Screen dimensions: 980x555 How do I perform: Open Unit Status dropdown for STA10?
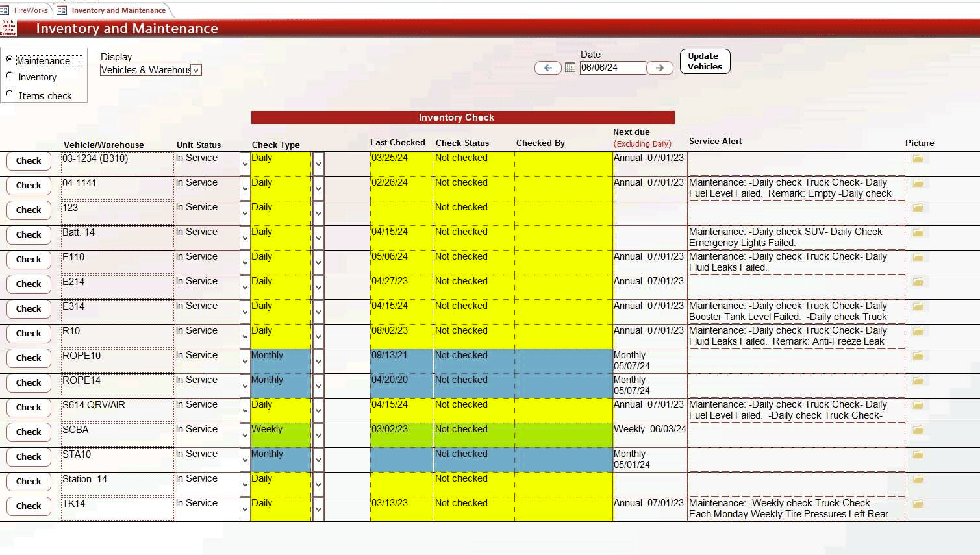(245, 460)
